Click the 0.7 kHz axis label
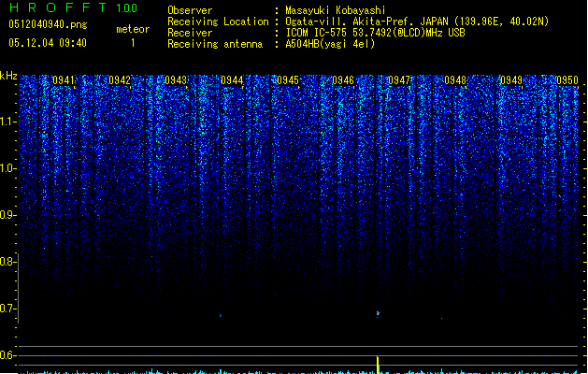The width and height of the screenshot is (588, 374). pos(8,309)
